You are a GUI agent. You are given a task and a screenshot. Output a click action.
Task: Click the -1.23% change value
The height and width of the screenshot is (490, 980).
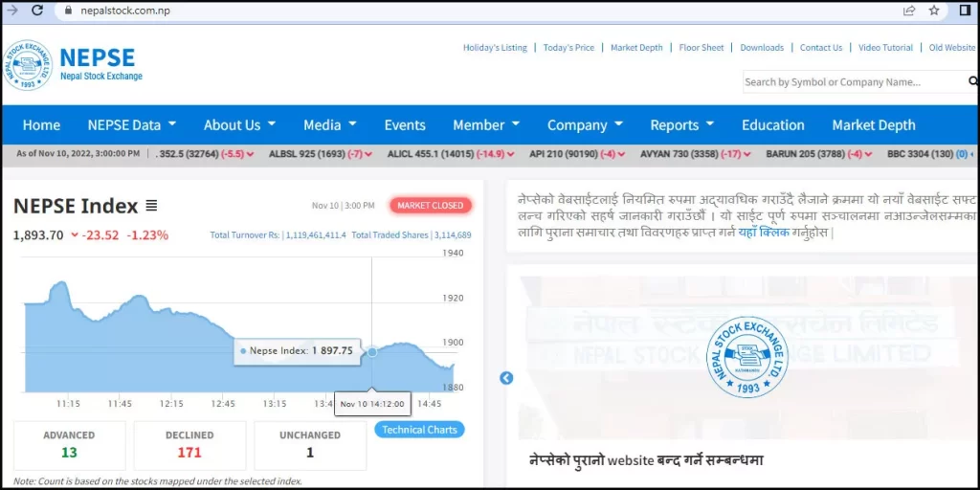[147, 235]
